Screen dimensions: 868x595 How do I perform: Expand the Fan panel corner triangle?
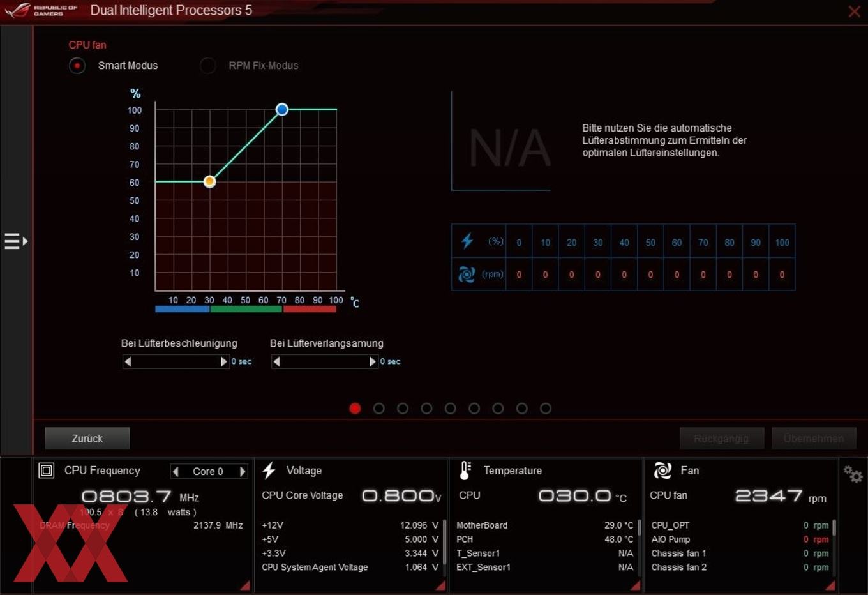coord(830,585)
